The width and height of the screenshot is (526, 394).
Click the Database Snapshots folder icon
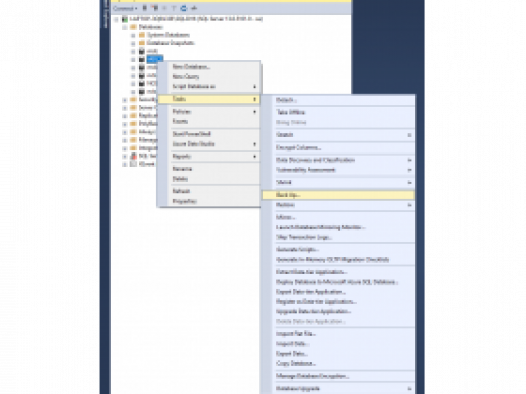click(142, 43)
